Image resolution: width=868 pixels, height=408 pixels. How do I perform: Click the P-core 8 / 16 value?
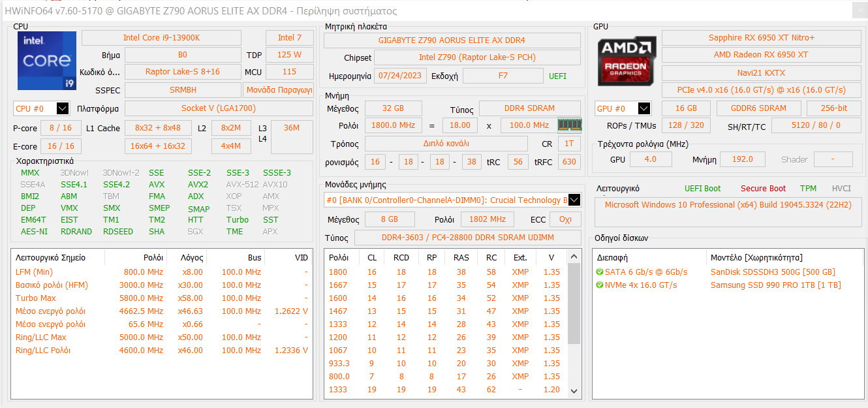(61, 128)
